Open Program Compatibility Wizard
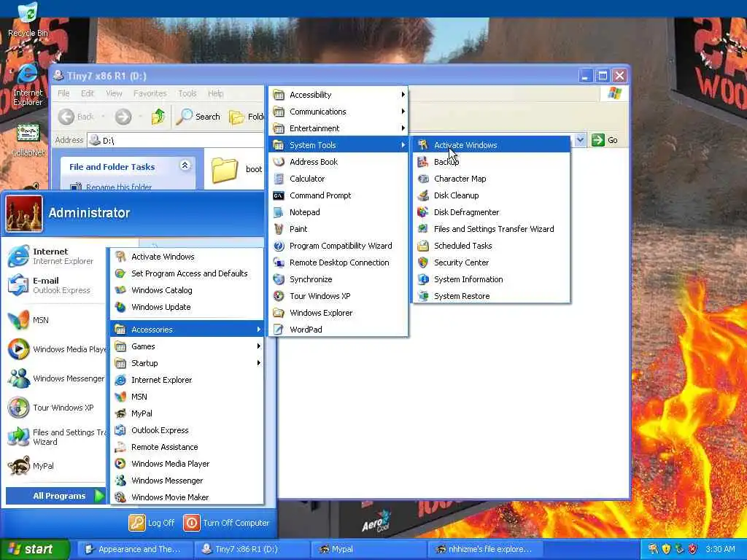 (338, 246)
